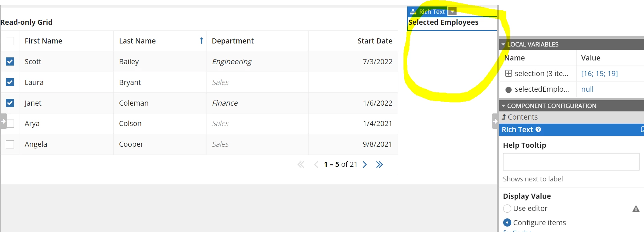Click the Contents up-arrow icon
Image resolution: width=644 pixels, height=232 pixels.
click(504, 117)
